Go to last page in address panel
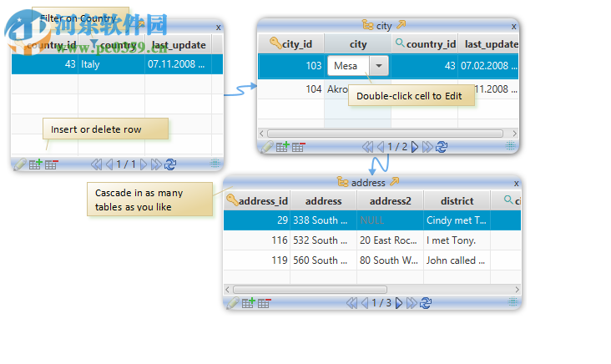The height and width of the screenshot is (364, 611). point(412,303)
